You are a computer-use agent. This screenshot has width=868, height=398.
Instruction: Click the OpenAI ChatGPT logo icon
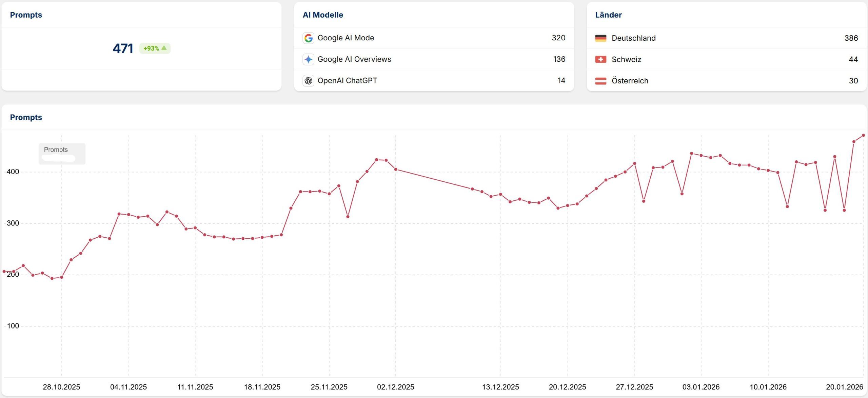308,81
